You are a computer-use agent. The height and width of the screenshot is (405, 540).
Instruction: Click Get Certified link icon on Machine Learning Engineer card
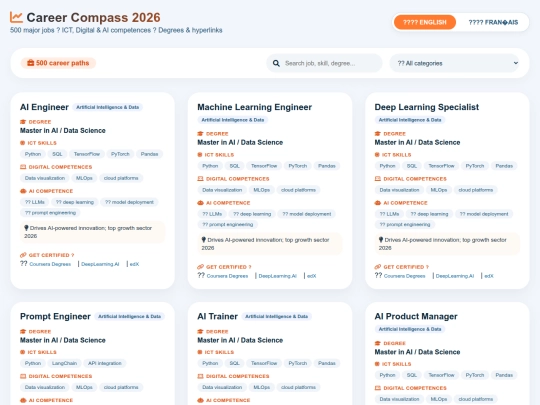pyautogui.click(x=200, y=267)
